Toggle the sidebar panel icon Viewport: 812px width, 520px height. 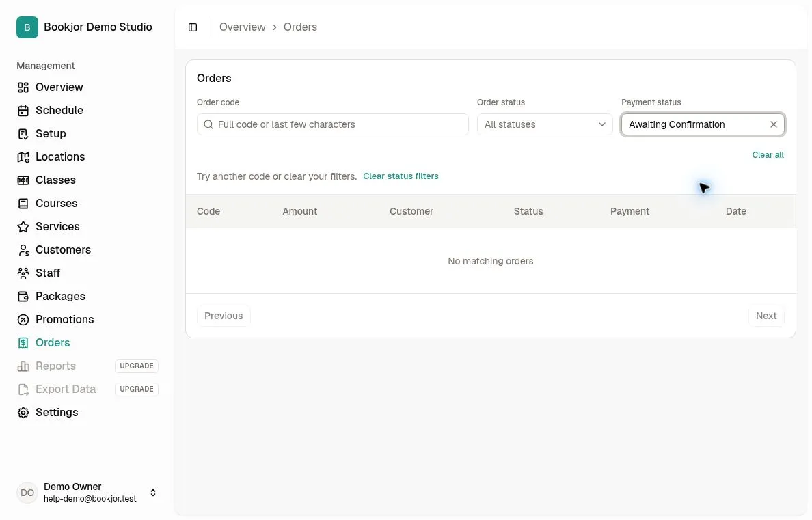(193, 27)
